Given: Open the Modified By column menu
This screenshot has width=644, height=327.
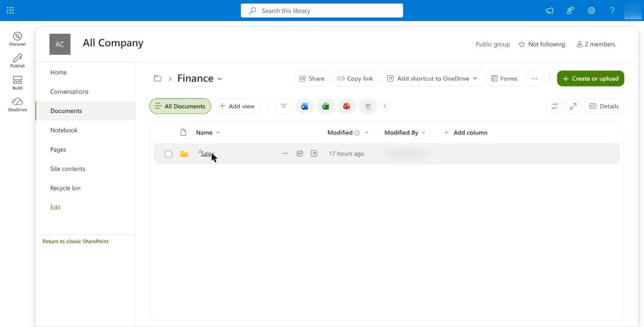Looking at the screenshot, I should tap(405, 132).
